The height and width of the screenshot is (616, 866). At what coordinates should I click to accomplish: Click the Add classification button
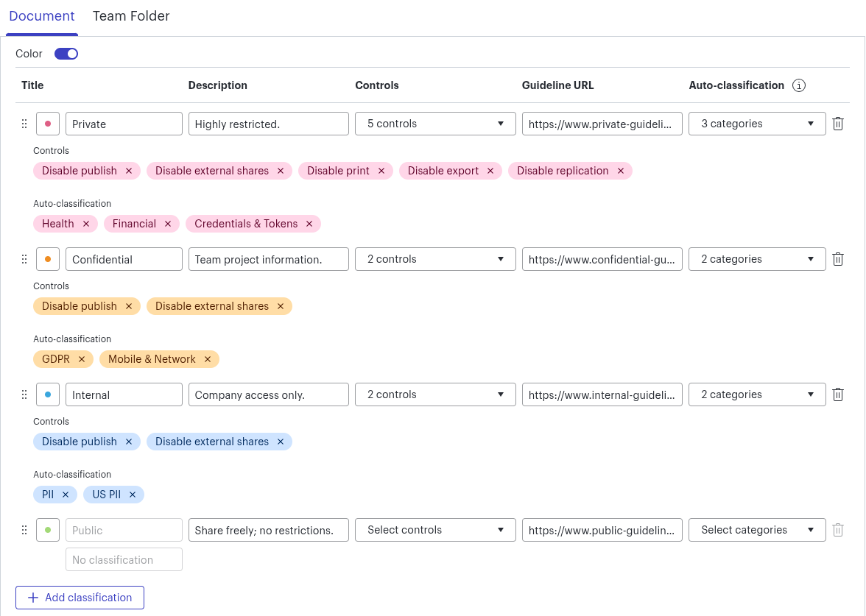coord(80,598)
